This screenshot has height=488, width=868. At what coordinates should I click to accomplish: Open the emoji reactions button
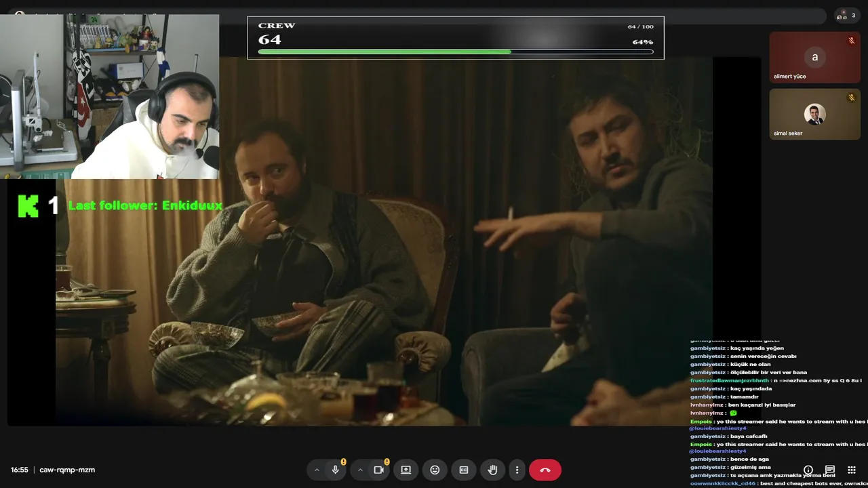coord(435,470)
